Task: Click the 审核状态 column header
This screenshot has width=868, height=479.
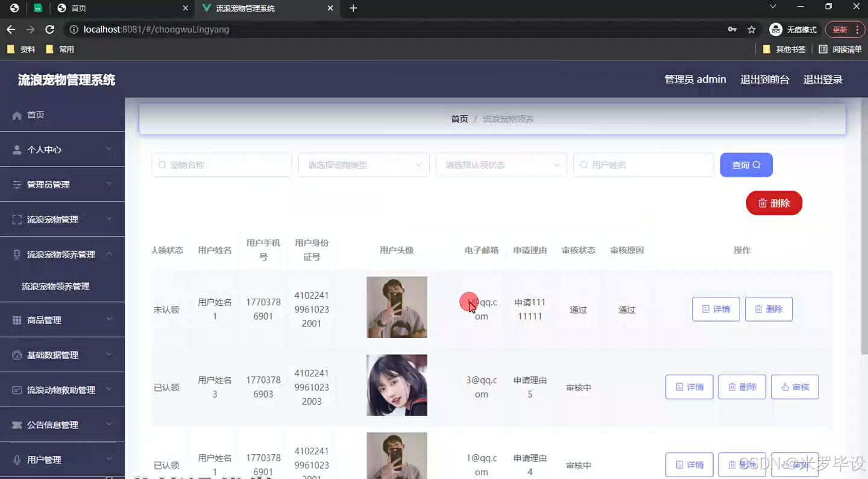Action: pyautogui.click(x=579, y=250)
